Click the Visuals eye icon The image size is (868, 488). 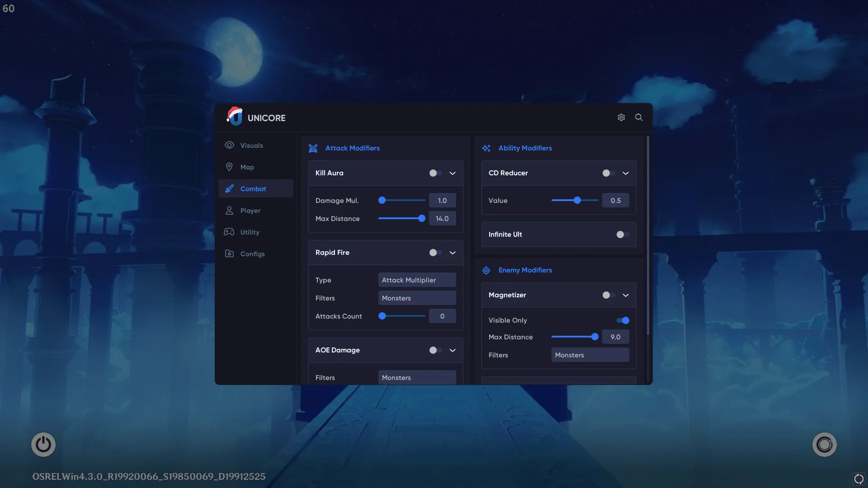[x=229, y=145]
